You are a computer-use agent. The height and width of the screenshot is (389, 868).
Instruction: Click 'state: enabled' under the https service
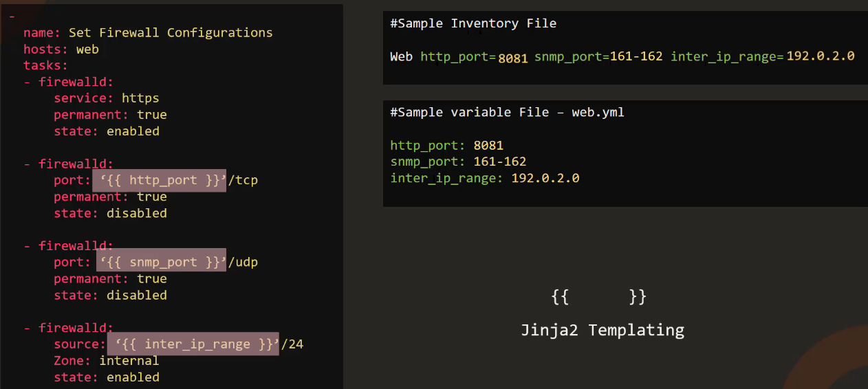click(x=107, y=131)
